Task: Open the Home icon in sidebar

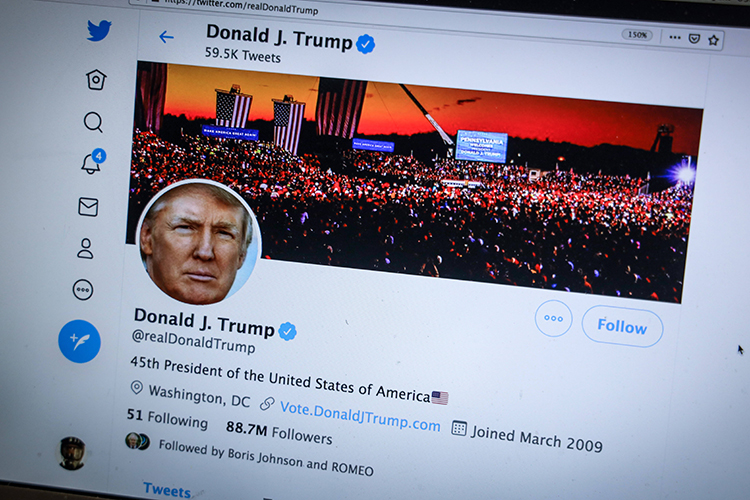Action: [x=96, y=80]
